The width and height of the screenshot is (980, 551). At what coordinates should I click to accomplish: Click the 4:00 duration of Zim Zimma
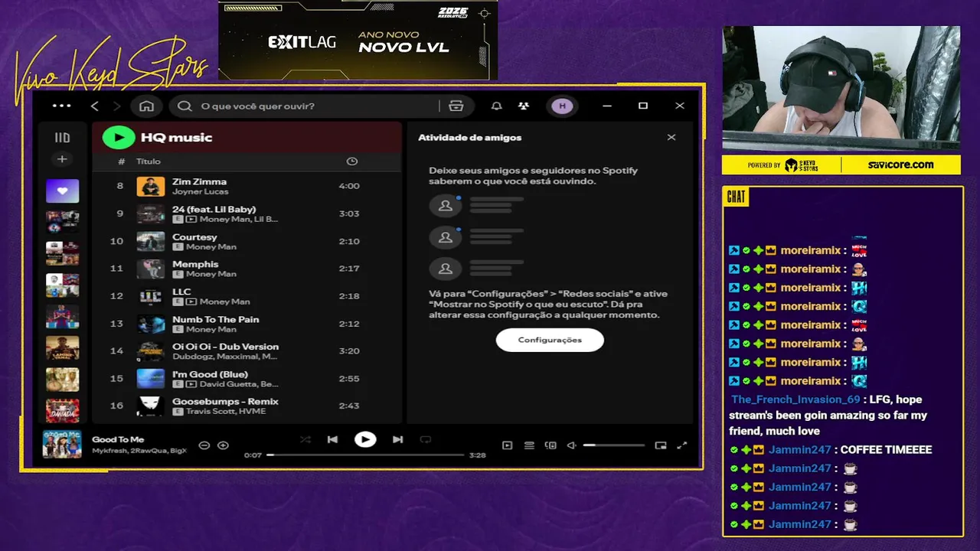[x=349, y=186]
